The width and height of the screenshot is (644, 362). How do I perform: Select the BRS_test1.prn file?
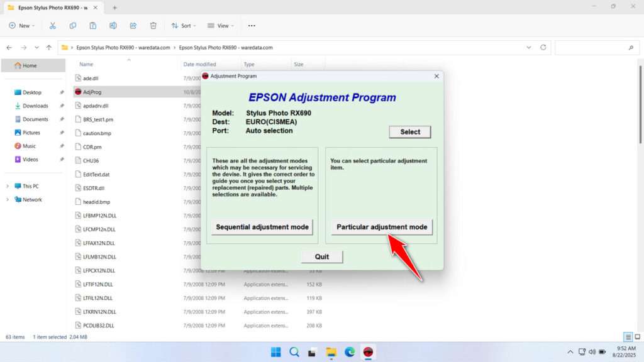click(x=97, y=119)
